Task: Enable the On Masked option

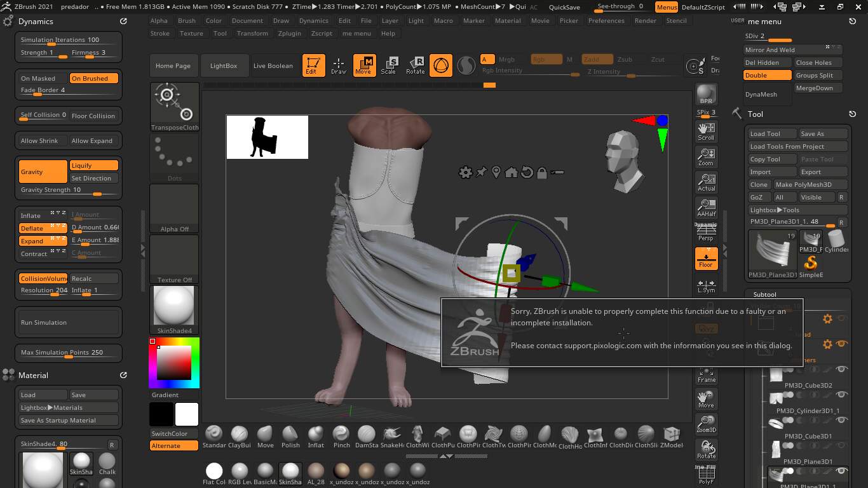Action: click(x=43, y=78)
